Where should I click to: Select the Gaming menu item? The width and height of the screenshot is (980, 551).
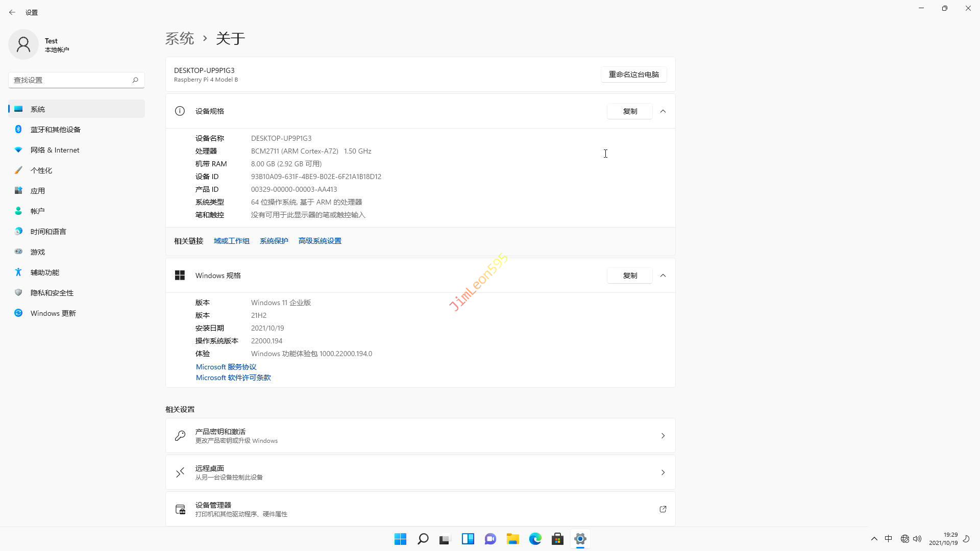(37, 252)
